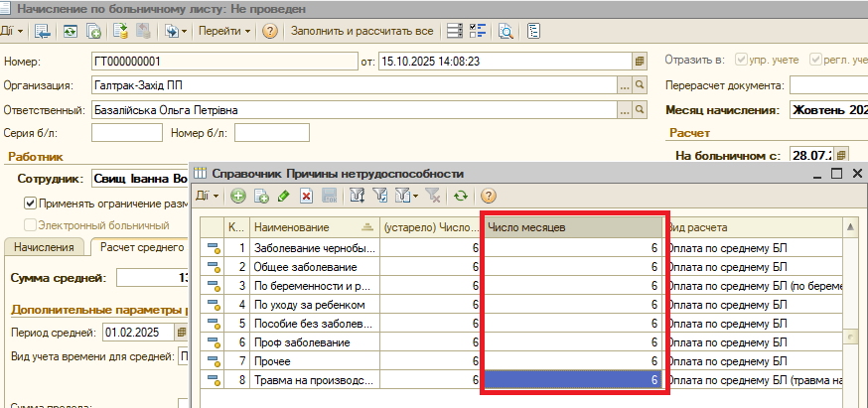Open help in the Справочник window toolbar
Image resolution: width=868 pixels, height=408 pixels.
[489, 197]
